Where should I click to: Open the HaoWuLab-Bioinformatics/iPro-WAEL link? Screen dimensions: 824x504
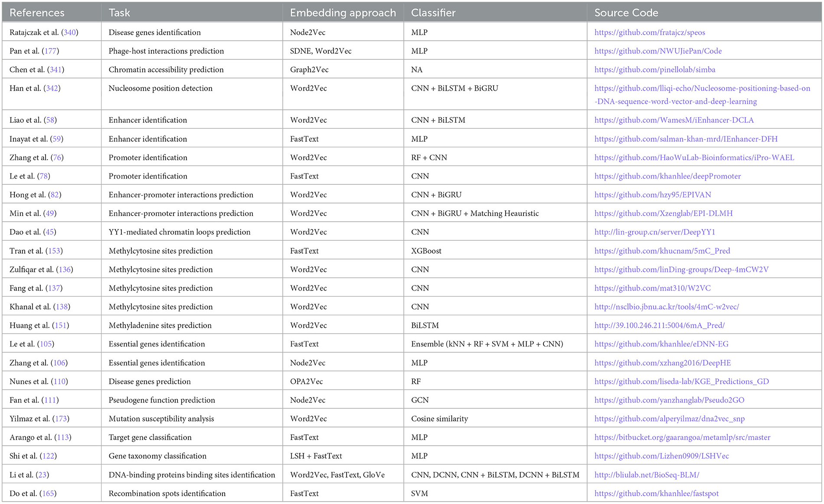[694, 158]
